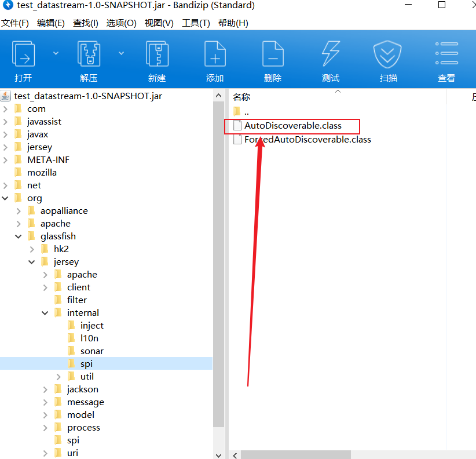The image size is (476, 459).
Task: Click the model folder icon
Action: pyautogui.click(x=58, y=414)
